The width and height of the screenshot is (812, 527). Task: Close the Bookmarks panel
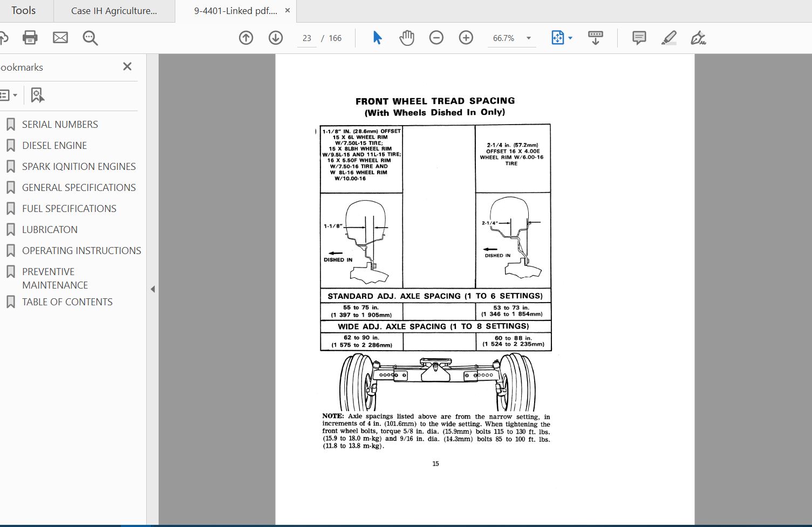coord(127,66)
